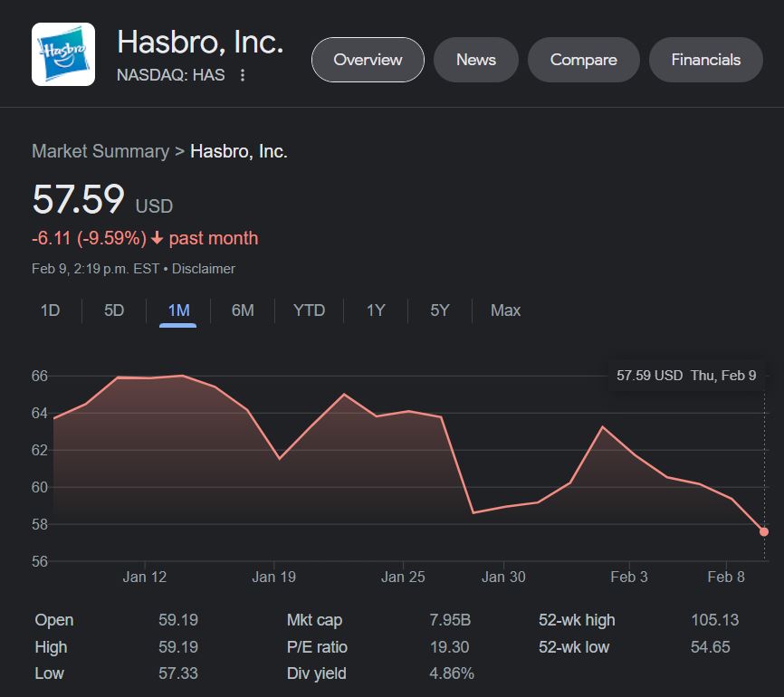
Task: Show the 5Y chart range
Action: pyautogui.click(x=440, y=310)
